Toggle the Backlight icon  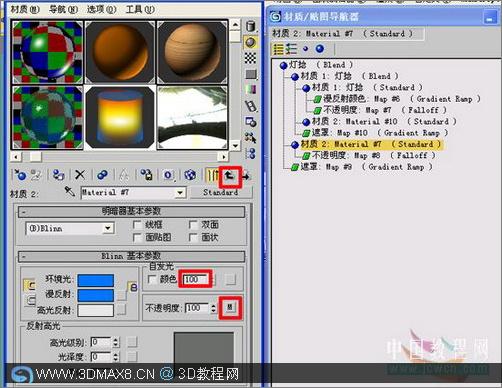(x=251, y=42)
